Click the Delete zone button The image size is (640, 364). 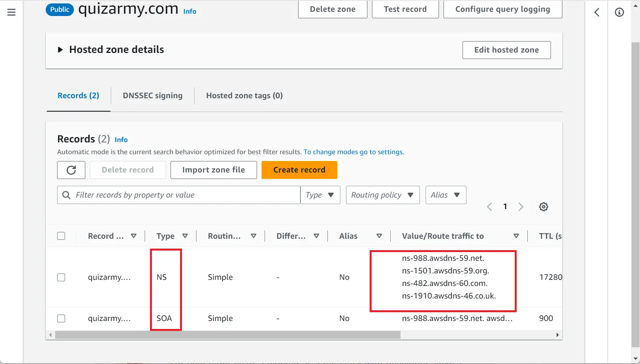(333, 9)
